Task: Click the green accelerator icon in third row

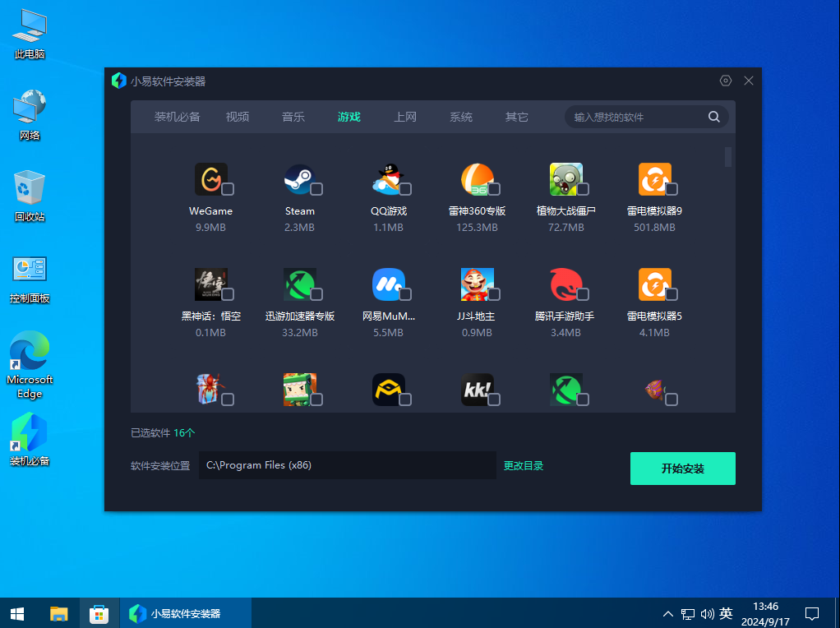Action: tap(565, 390)
